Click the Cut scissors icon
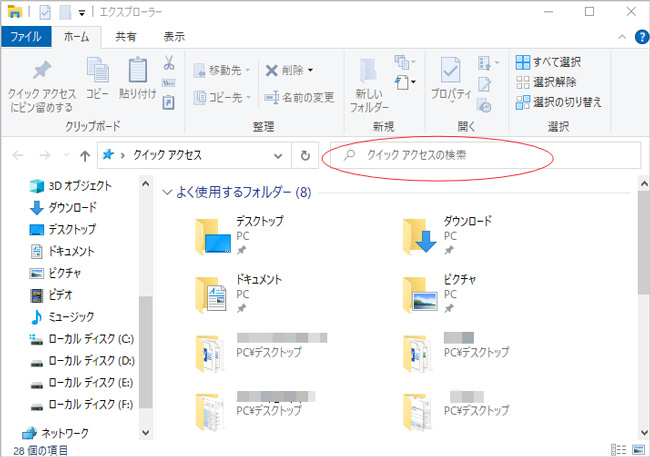The height and width of the screenshot is (457, 650). coord(169,63)
